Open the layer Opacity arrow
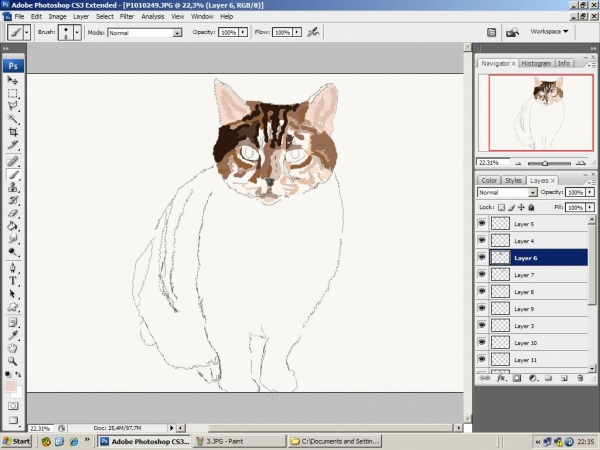Image resolution: width=600 pixels, height=450 pixels. tap(590, 192)
